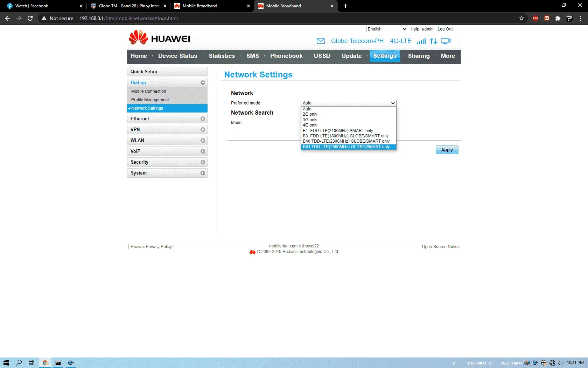Screen dimensions: 588x368
Task: Bookmark this page with star icon
Action: 521,18
